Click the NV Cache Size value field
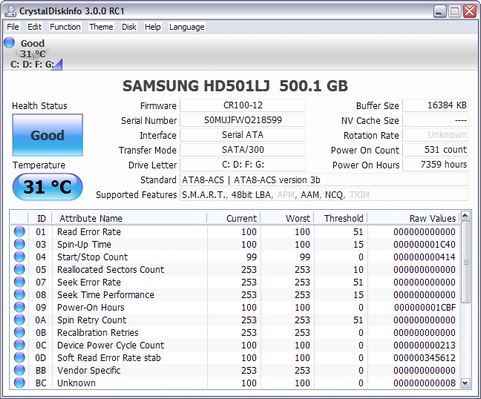The image size is (481, 399). pos(435,120)
